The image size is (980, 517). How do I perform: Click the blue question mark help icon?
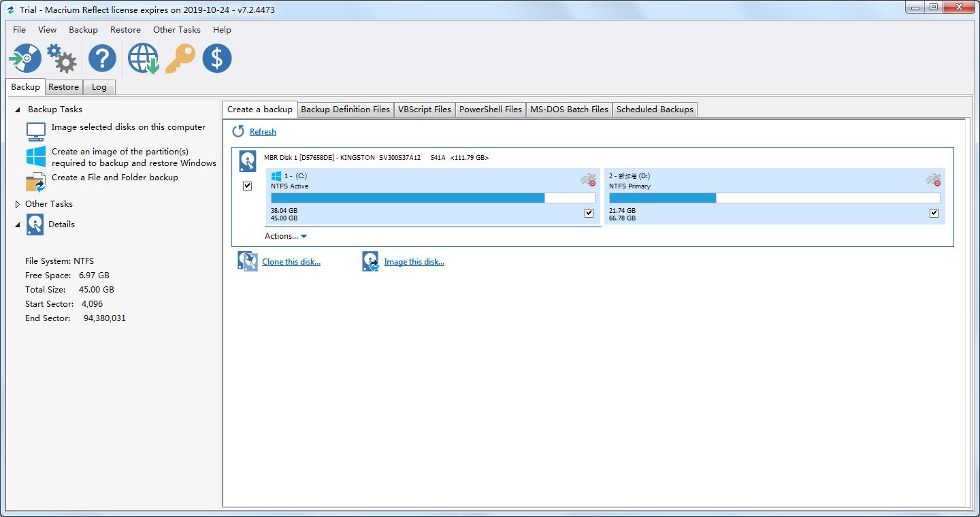tap(102, 59)
